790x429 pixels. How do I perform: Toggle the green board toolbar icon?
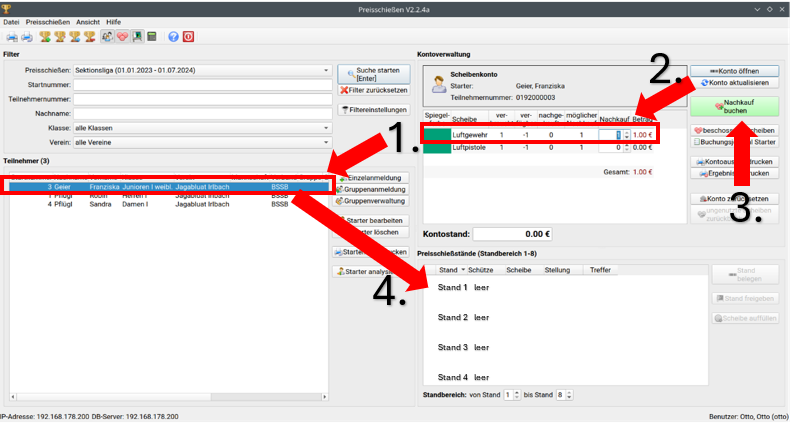(x=137, y=36)
